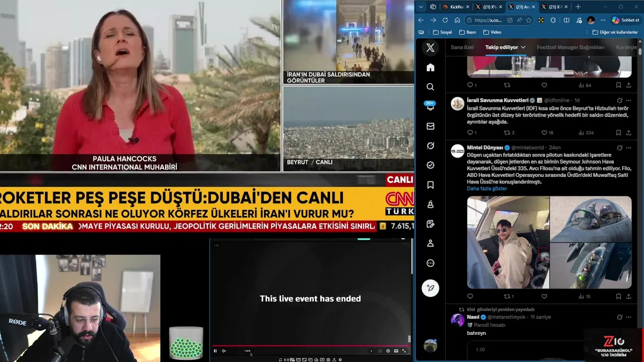Open the X search page icon
The image size is (644, 362).
(430, 87)
